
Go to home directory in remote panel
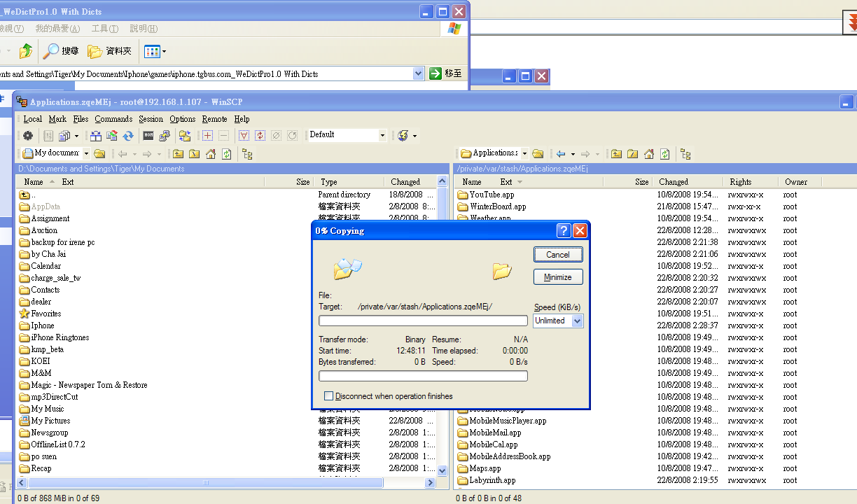pos(649,154)
